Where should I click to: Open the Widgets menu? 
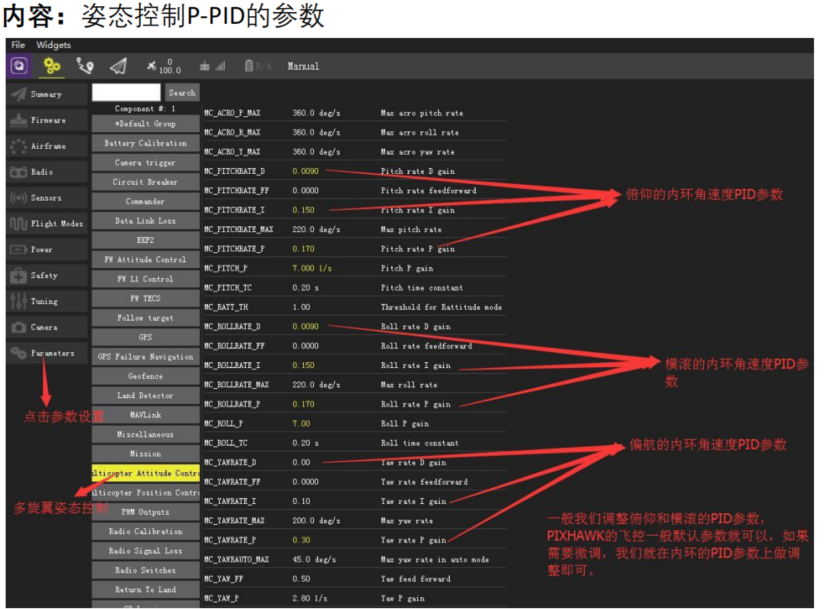(x=53, y=44)
